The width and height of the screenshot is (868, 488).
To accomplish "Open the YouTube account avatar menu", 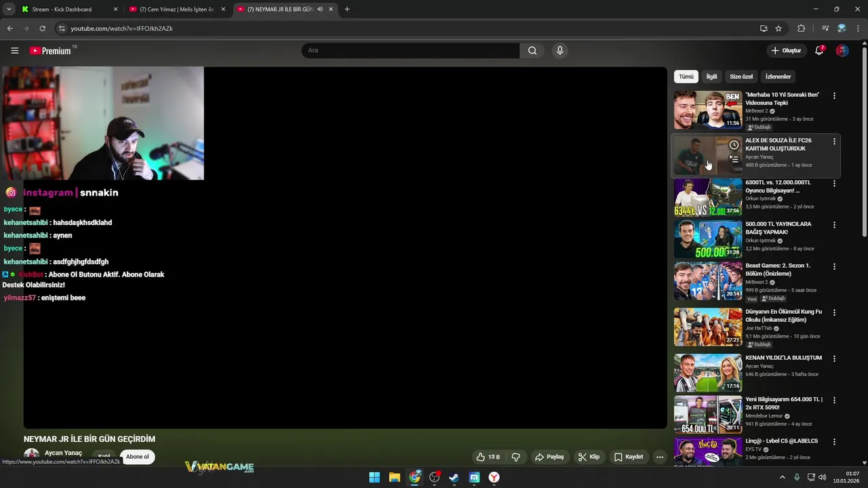I will click(x=842, y=50).
